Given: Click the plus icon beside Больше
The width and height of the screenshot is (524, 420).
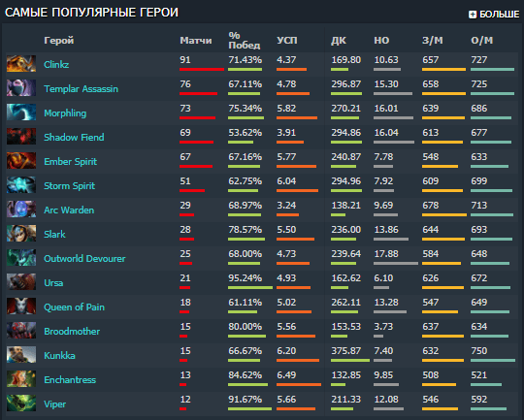Looking at the screenshot, I should coord(473,15).
